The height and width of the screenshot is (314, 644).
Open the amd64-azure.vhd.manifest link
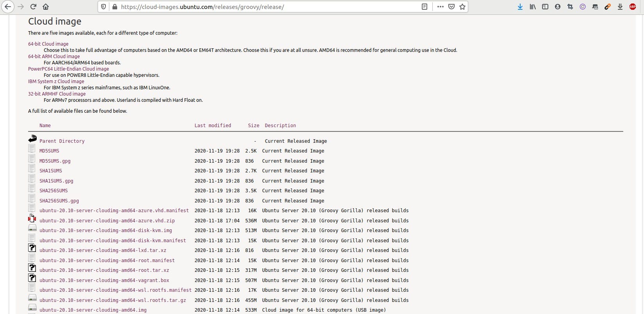tap(114, 211)
